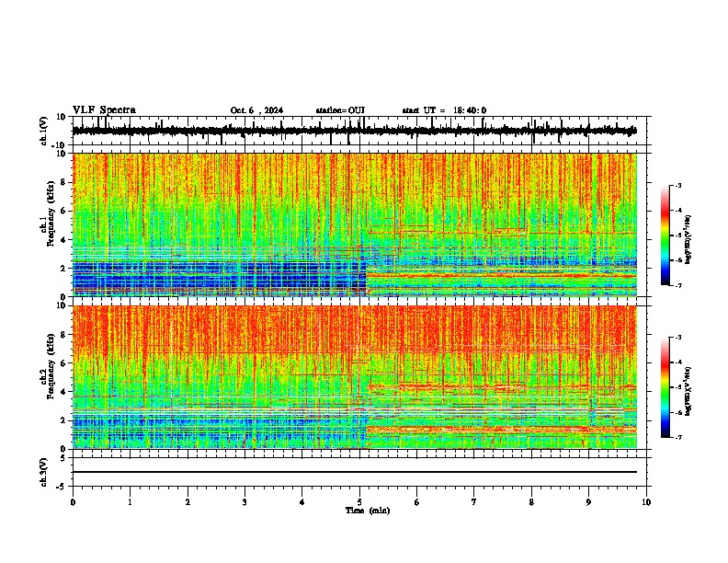Image resolution: width=728 pixels, height=563 pixels.
Task: Click the ch.2 'Frequency (kHz)' axis label
Action: [51, 366]
